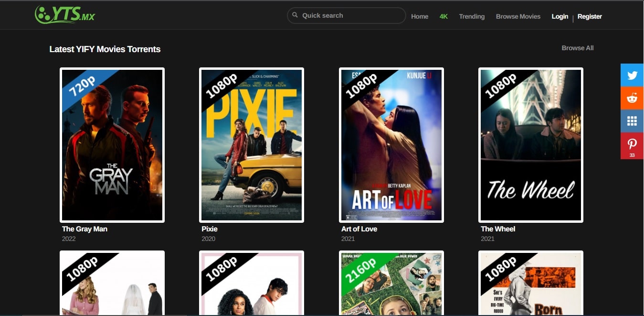Open the Art of Love poster

click(x=391, y=145)
